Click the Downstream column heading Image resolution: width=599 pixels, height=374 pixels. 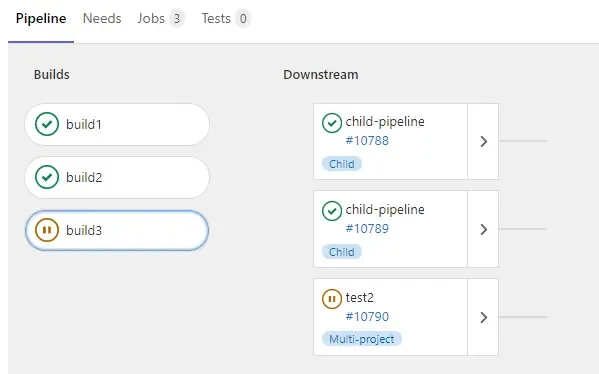pos(321,74)
